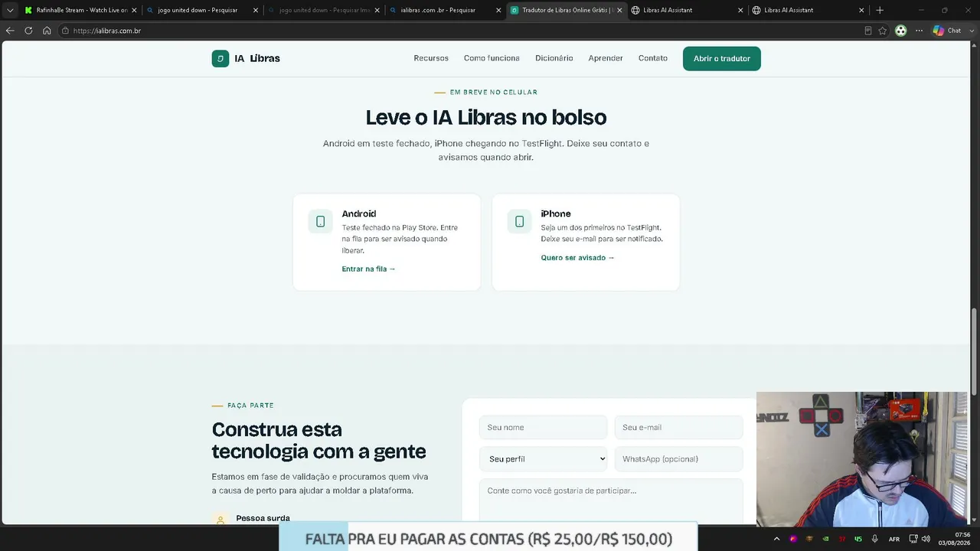Click the NVIDIA tray icon

(x=825, y=539)
